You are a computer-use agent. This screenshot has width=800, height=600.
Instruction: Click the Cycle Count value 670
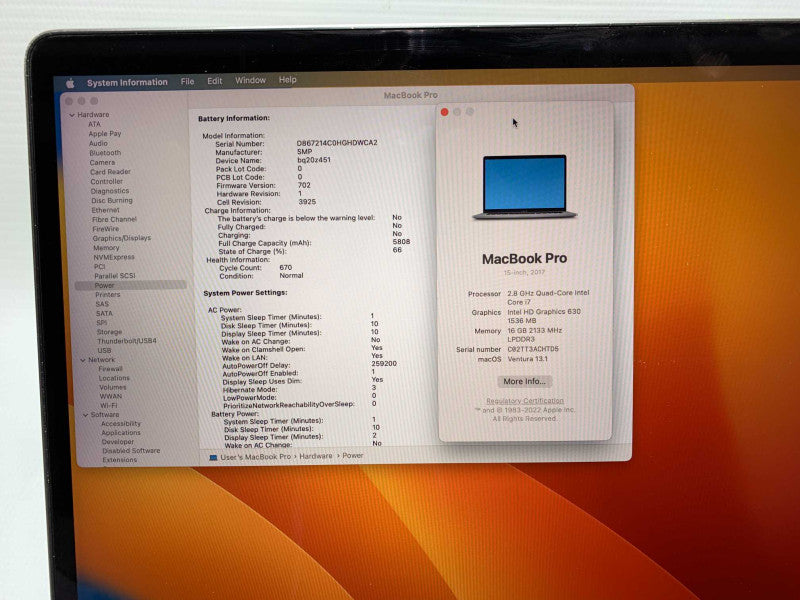[286, 267]
